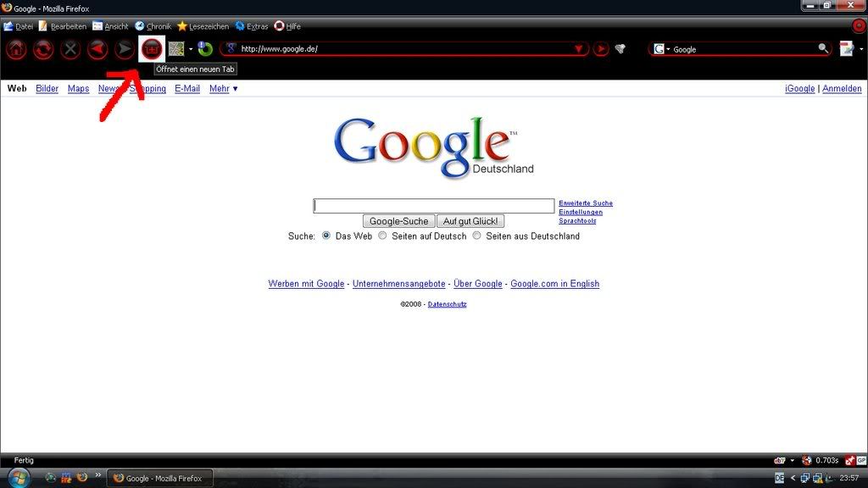Screen dimensions: 868x488
Task: Click the map icon in the toolbar
Action: pyautogui.click(x=176, y=49)
